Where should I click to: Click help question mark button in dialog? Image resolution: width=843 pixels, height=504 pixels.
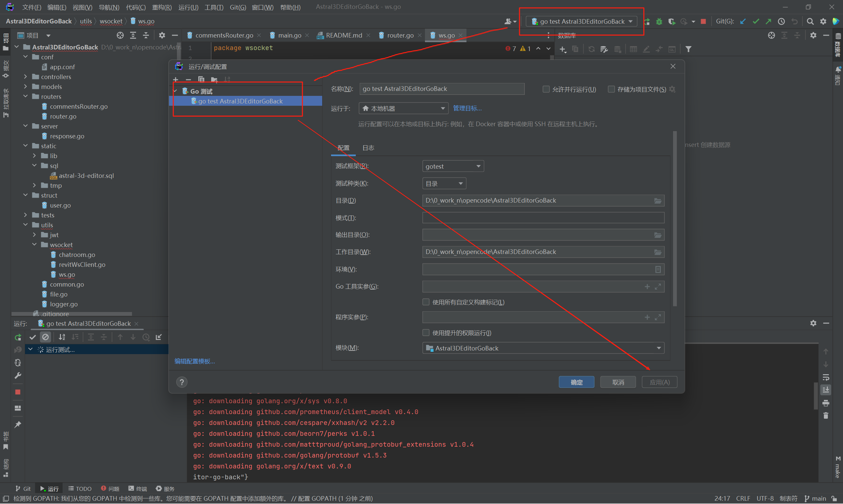coord(182,382)
